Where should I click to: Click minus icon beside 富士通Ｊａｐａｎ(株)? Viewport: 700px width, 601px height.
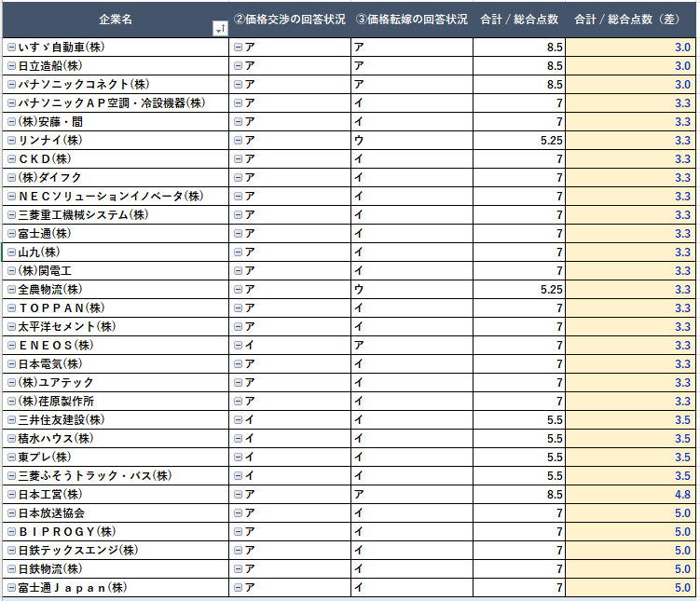(x=11, y=588)
